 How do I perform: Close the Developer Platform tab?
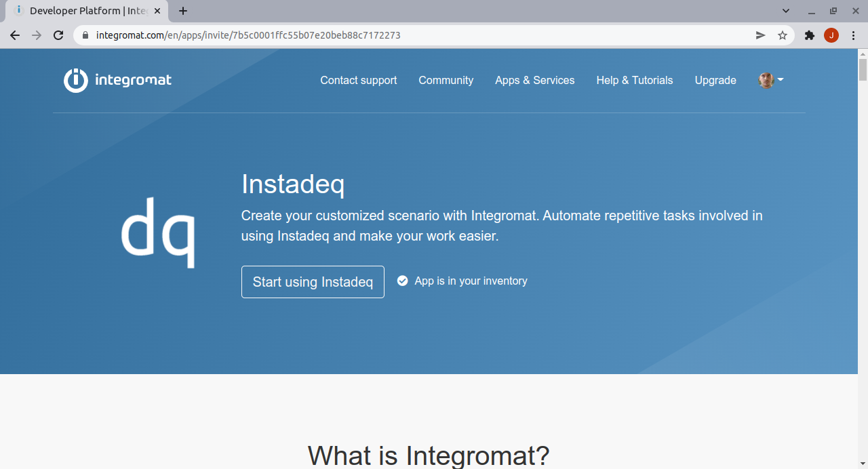click(157, 11)
